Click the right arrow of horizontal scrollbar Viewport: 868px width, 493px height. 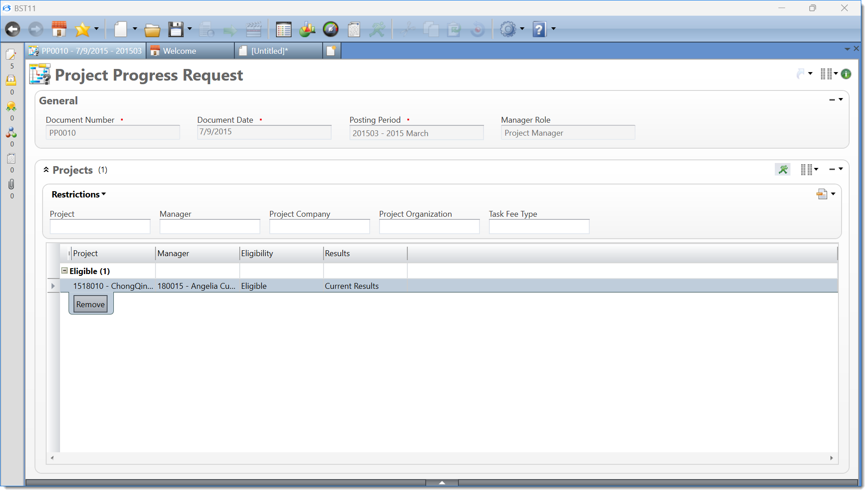point(831,458)
